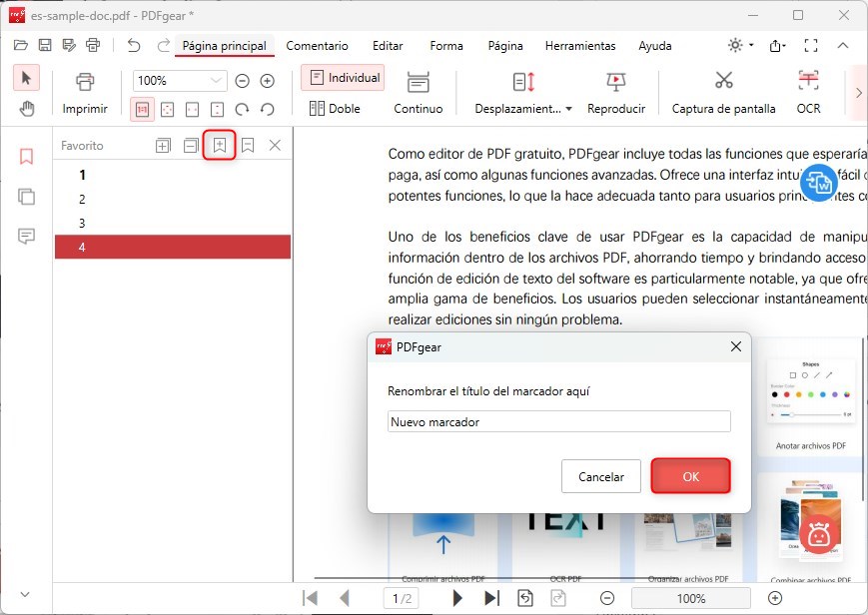Expand ribbon overflow arrow at right
Screen dimensions: 868x615
pos(859,93)
